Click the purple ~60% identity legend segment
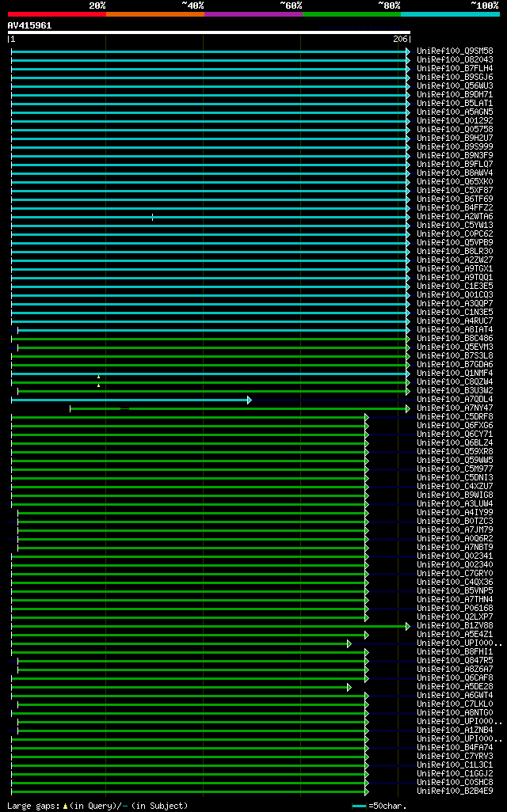The width and height of the screenshot is (507, 812). [253, 14]
